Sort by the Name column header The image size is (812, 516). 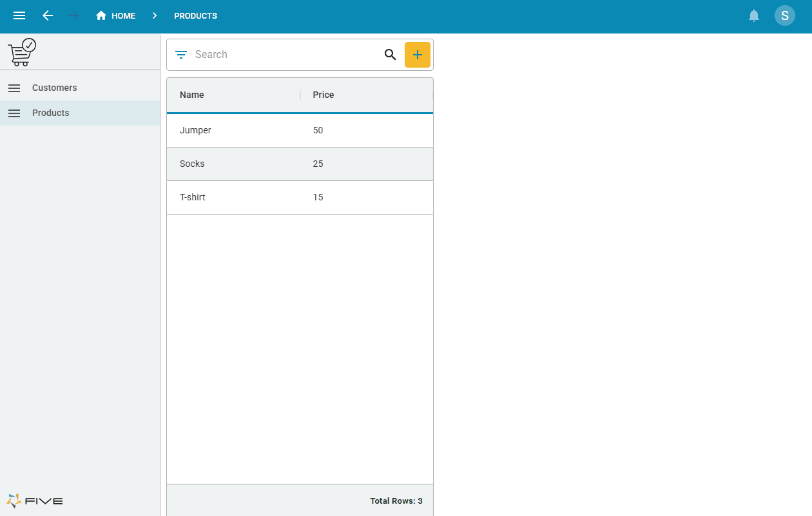pyautogui.click(x=192, y=95)
